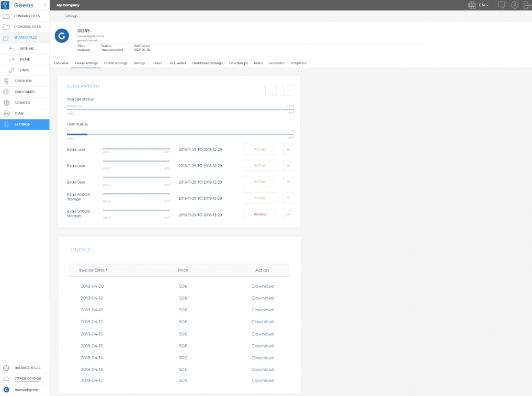The width and height of the screenshot is (532, 396).
Task: Click the GEENS profile avatar
Action: point(62,36)
